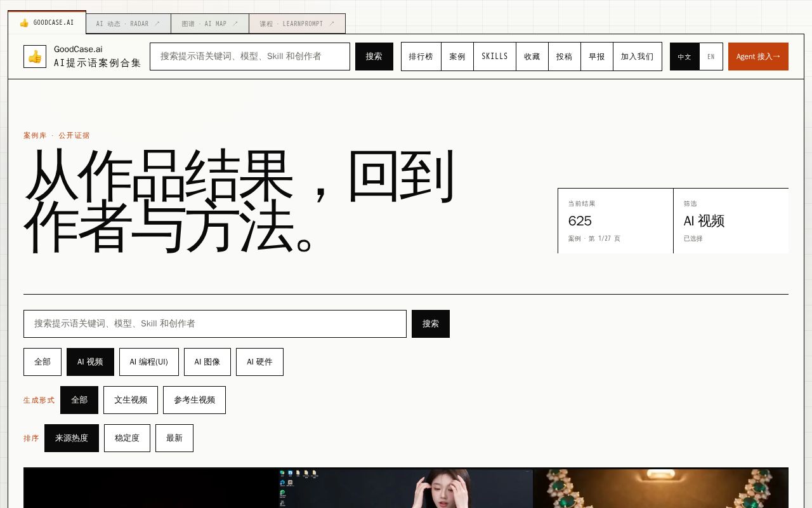Click the 搜索 button below the headline

tap(431, 324)
